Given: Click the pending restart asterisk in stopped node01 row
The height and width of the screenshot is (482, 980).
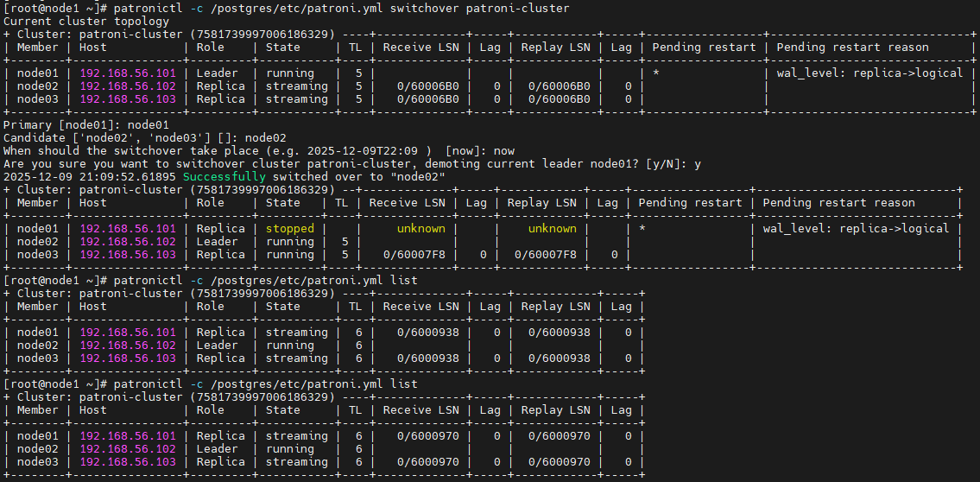Looking at the screenshot, I should point(642,230).
